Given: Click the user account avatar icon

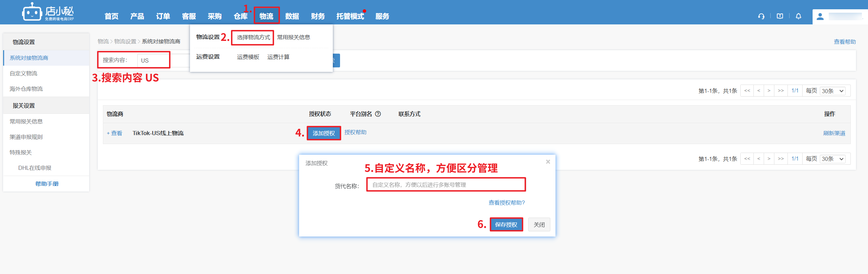Looking at the screenshot, I should click(820, 17).
